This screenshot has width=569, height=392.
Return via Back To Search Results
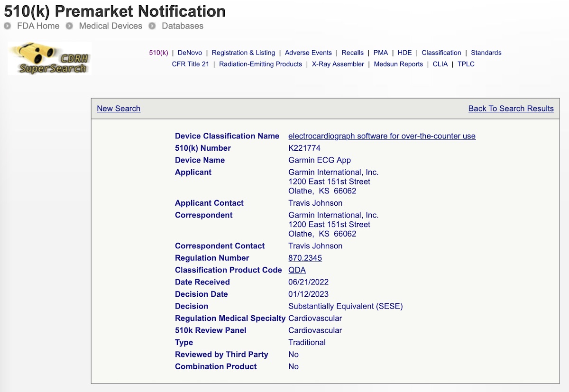(x=511, y=109)
